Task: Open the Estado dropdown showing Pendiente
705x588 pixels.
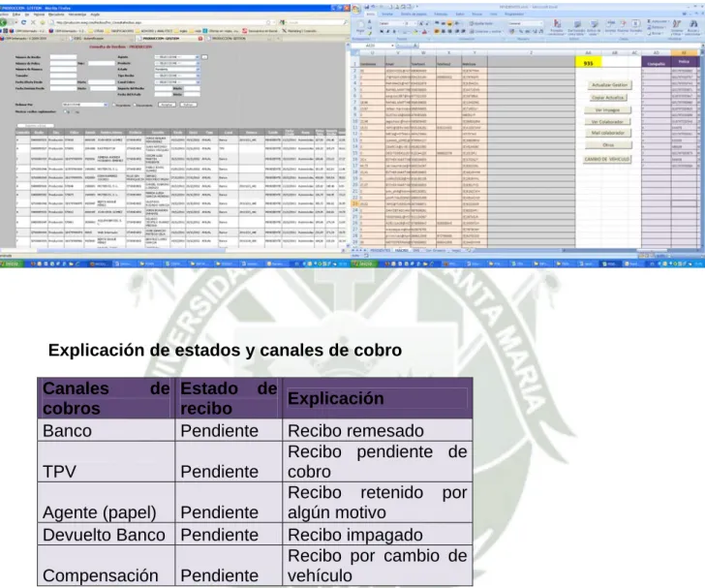Action: coord(177,70)
